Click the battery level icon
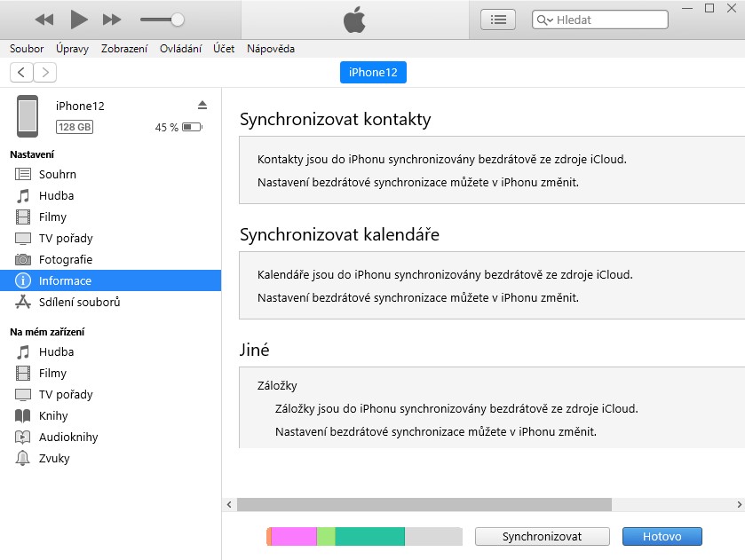 tap(193, 127)
